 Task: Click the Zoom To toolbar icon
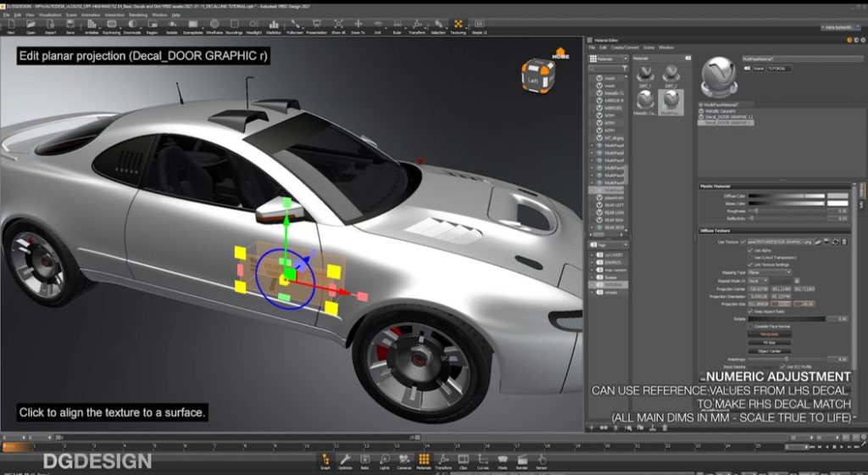pos(359,26)
